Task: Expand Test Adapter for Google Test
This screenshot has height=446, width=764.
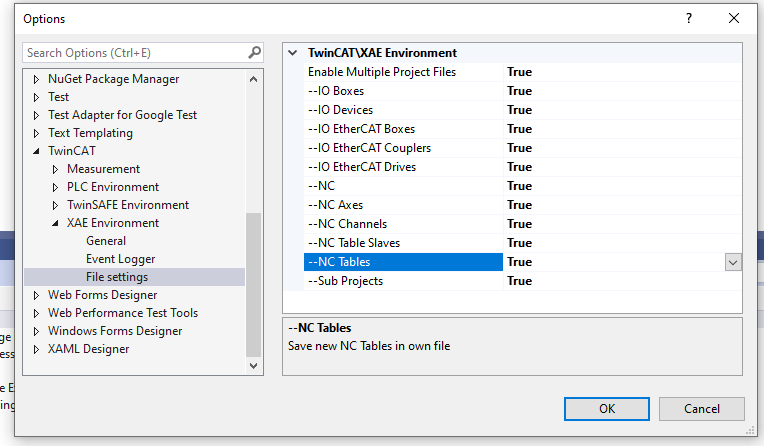Action: [36, 115]
